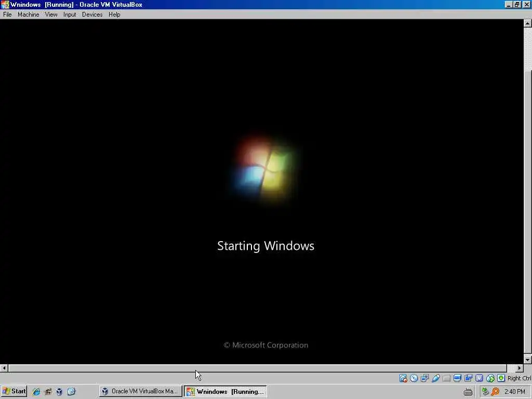Click the Start button on the taskbar
Image resolution: width=532 pixels, height=399 pixels.
(14, 391)
